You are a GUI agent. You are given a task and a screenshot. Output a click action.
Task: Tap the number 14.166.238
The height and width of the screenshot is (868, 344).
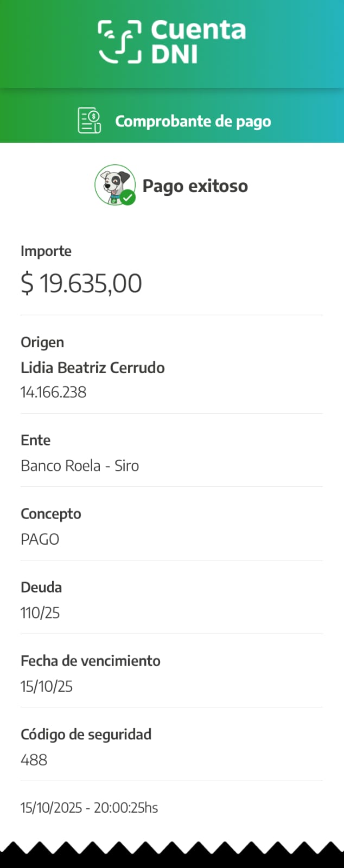coord(54,392)
